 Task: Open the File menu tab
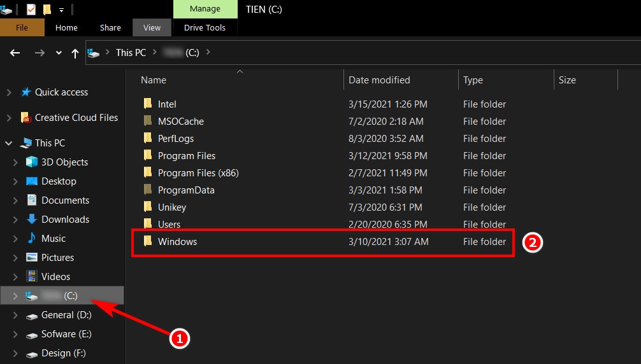pos(22,28)
